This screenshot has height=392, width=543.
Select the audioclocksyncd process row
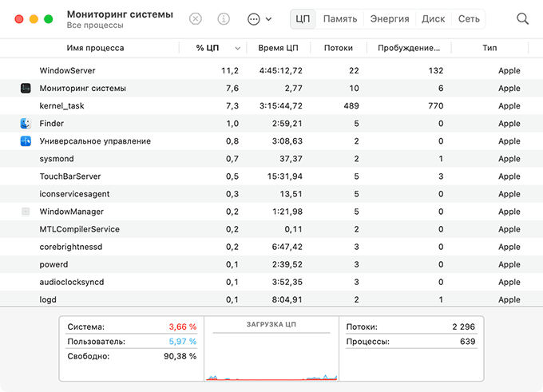click(271, 282)
